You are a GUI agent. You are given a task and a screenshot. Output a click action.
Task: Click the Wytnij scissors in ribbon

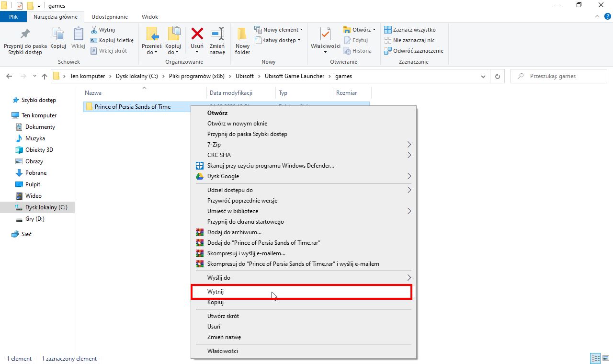[x=94, y=30]
